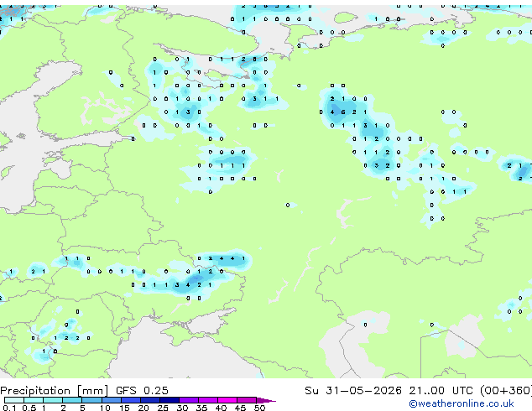Click the '0 2 4 4 1' precipitation row
This screenshot has width=532, height=411.
[x=222, y=258]
